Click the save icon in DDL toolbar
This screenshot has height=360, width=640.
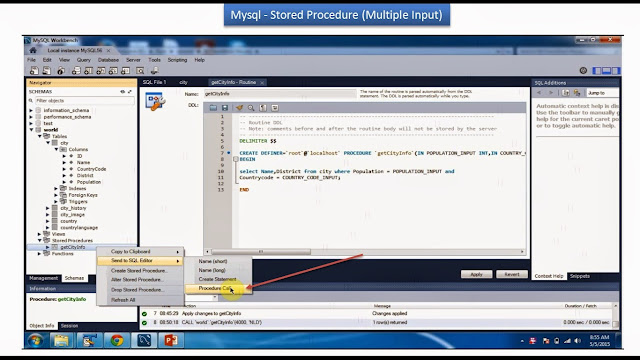(x=224, y=108)
